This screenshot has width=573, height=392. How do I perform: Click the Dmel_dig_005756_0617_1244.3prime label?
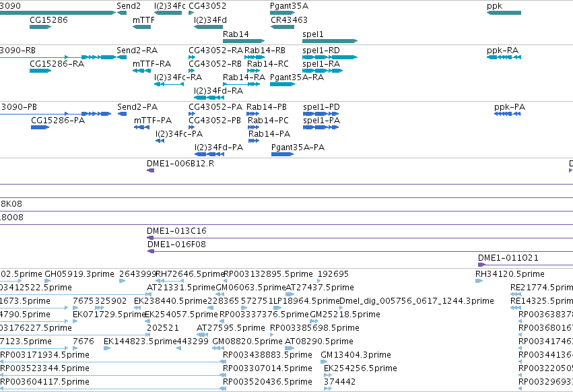point(417,301)
